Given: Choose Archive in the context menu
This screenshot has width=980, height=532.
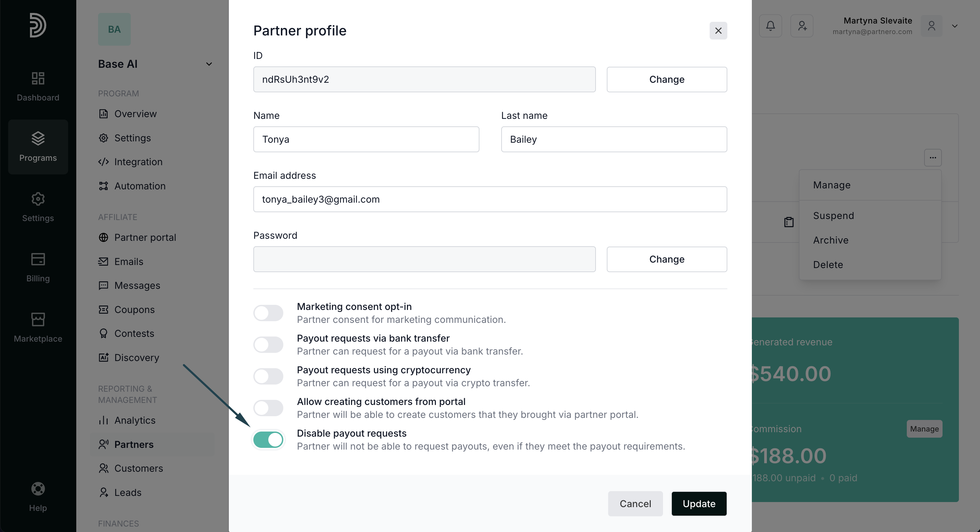Looking at the screenshot, I should [x=831, y=240].
